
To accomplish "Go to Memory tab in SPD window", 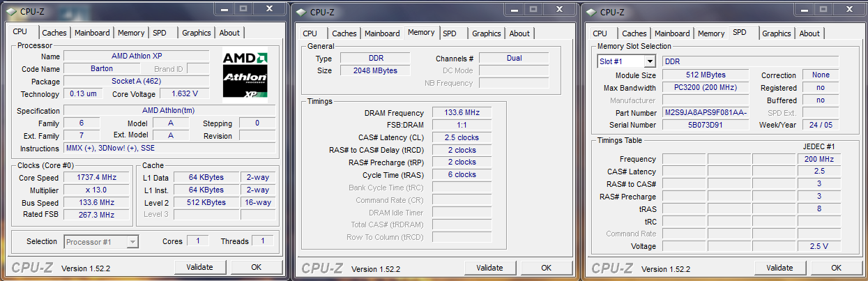I will pos(711,33).
